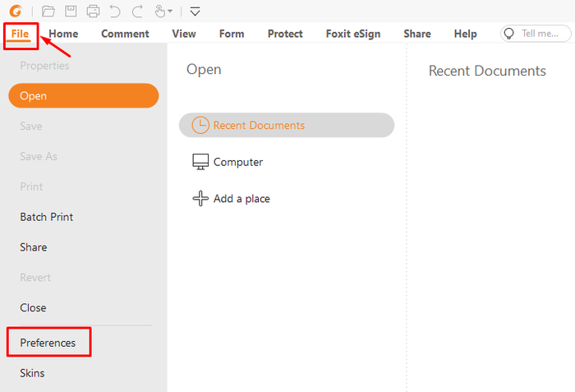Click the lightbulb Tell me icon

point(509,34)
